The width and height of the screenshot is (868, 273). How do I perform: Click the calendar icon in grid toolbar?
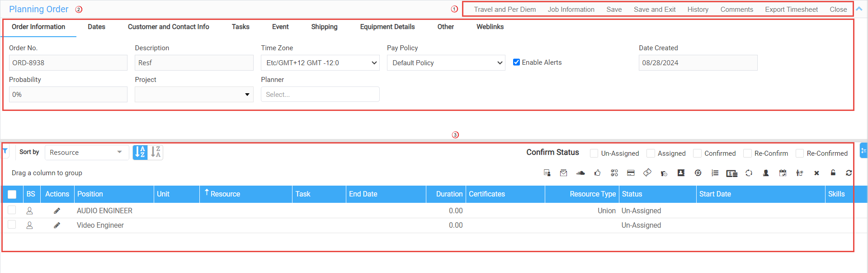tap(783, 173)
